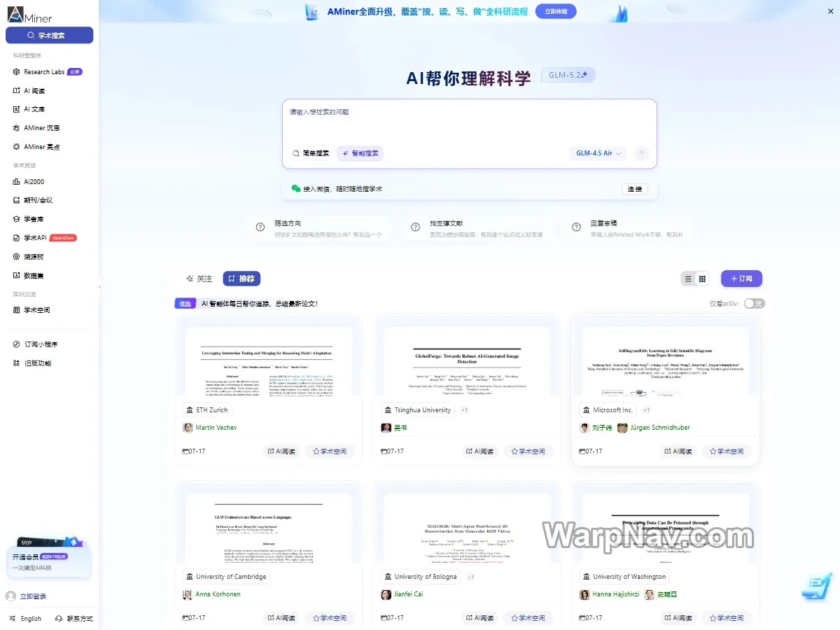Switch to the grid view icon
The height and width of the screenshot is (630, 840).
tap(703, 279)
